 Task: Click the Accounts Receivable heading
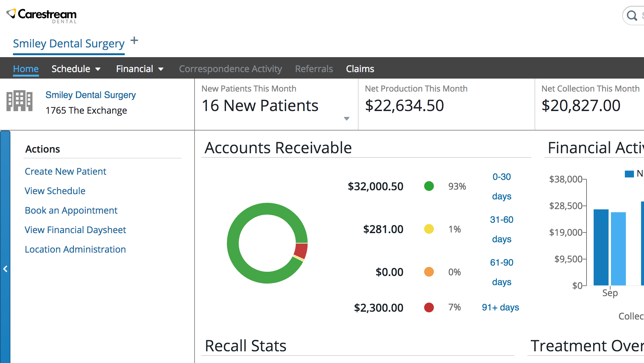(278, 148)
